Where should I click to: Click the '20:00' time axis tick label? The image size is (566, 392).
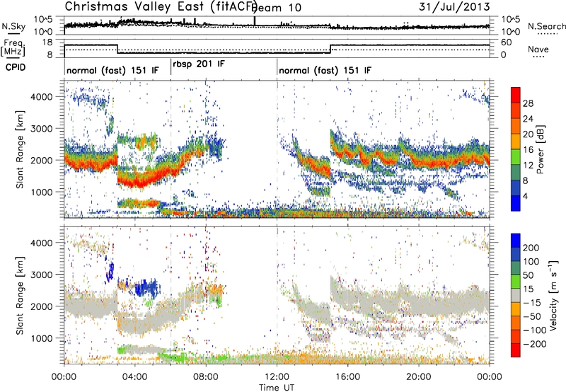click(x=419, y=377)
